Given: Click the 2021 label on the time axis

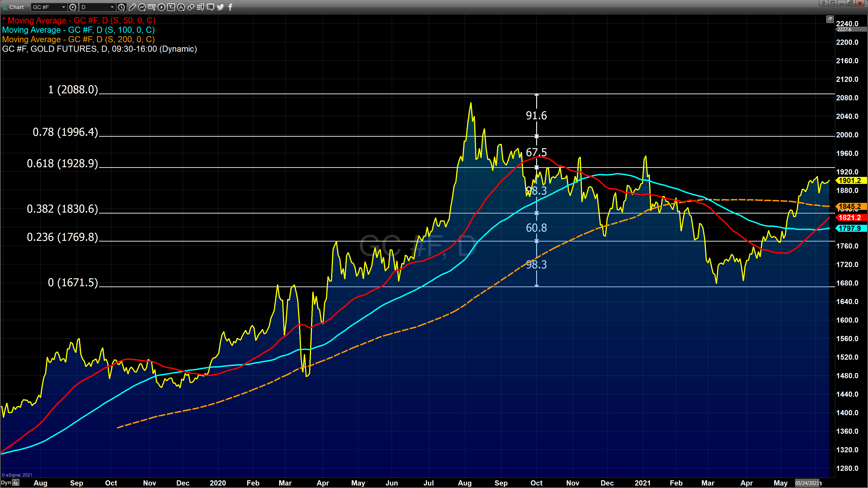Looking at the screenshot, I should tap(643, 483).
